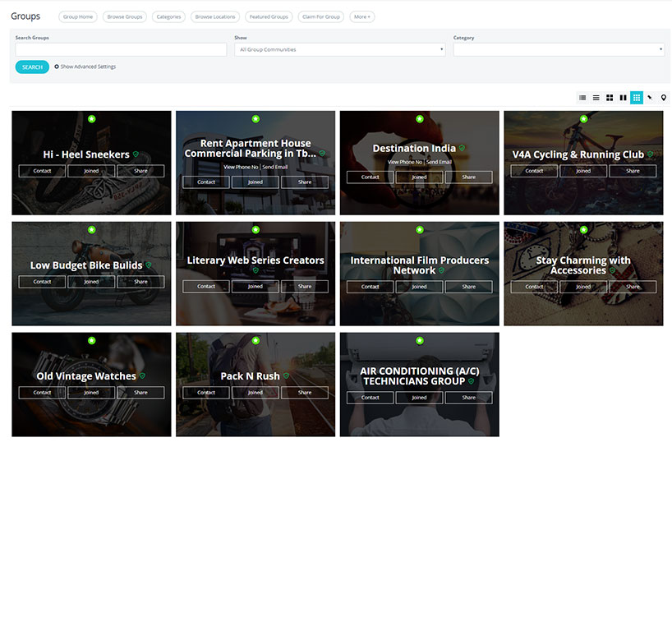The width and height of the screenshot is (672, 631).
Task: Switch to the detailed list view icon
Action: (582, 98)
